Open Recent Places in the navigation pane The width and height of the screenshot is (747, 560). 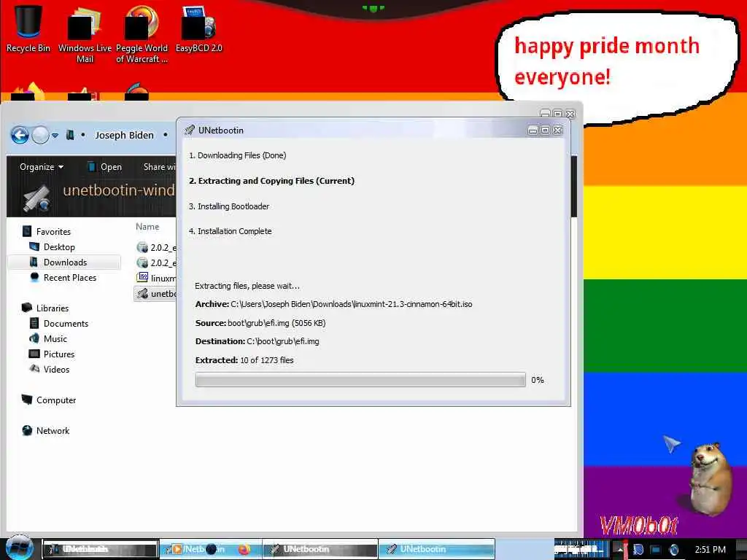pos(63,278)
